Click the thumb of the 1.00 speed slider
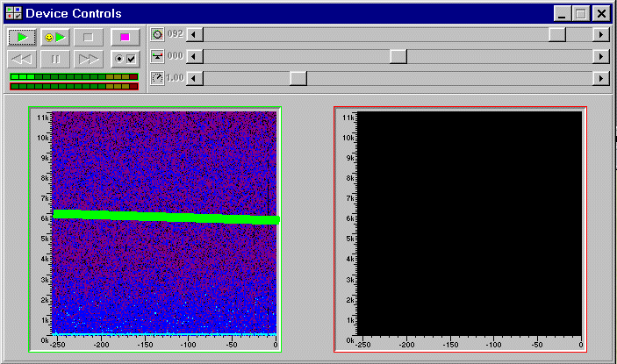 pos(298,78)
